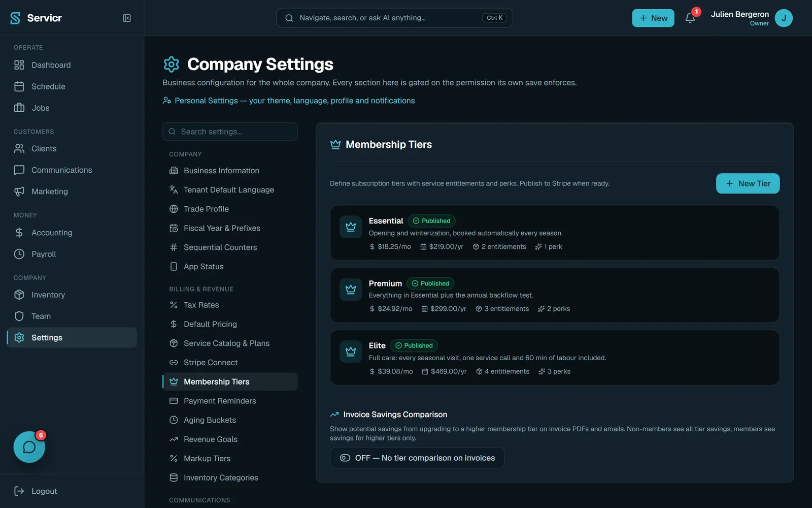
Task: Open App Status settings
Action: pyautogui.click(x=230, y=266)
